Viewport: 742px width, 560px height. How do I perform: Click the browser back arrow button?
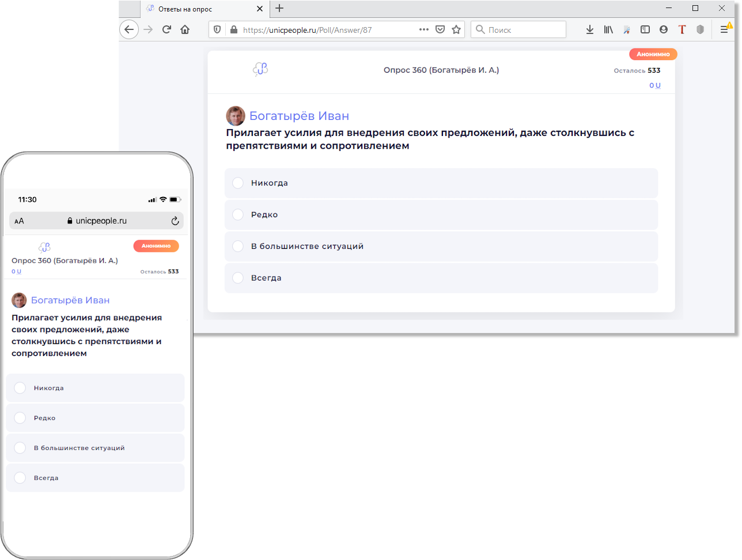(129, 29)
